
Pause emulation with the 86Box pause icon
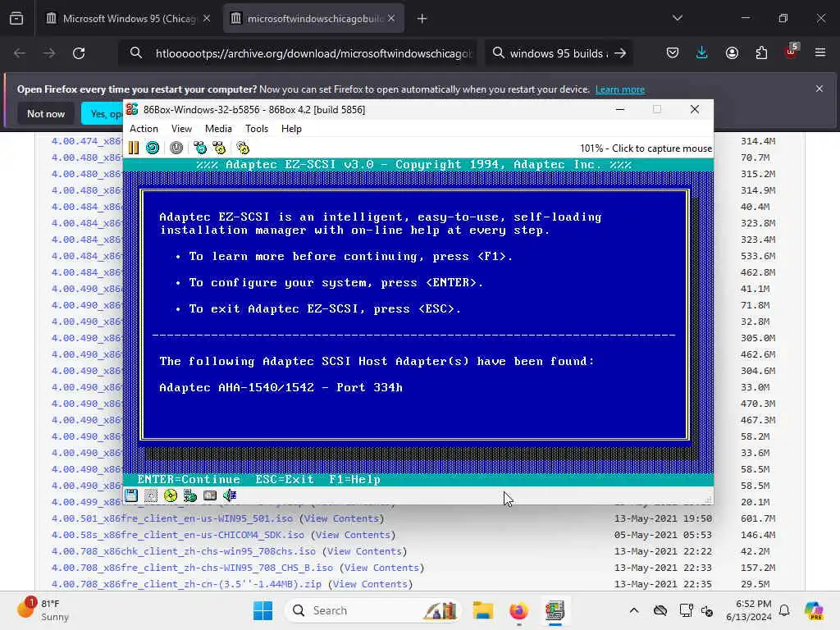click(x=134, y=148)
